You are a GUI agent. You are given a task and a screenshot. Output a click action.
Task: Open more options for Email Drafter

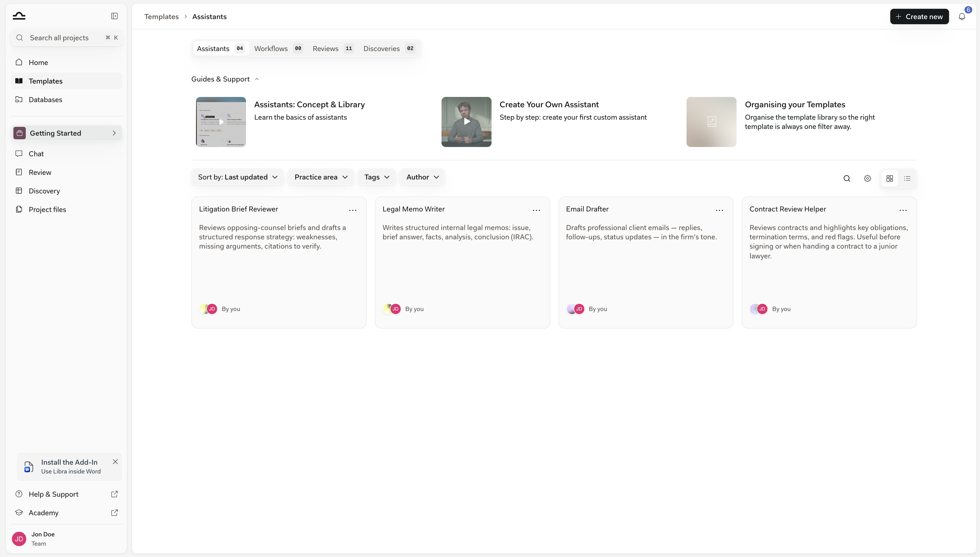point(720,210)
